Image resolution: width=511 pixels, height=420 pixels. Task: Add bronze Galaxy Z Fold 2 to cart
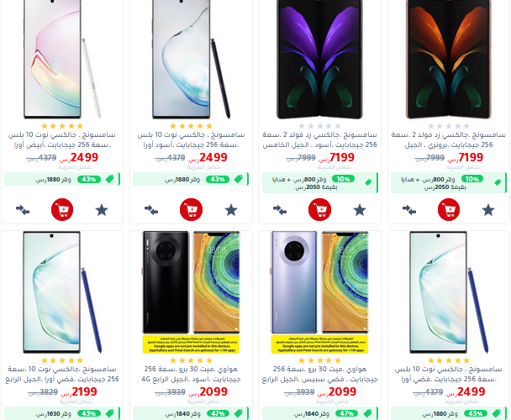click(449, 209)
